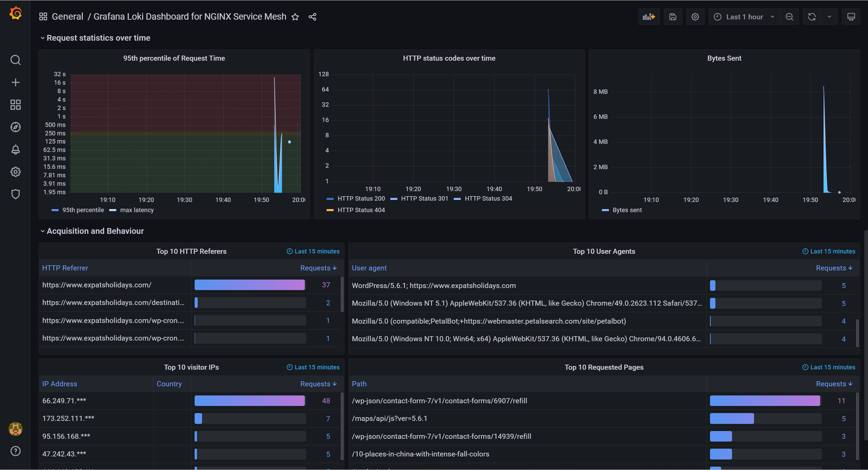Click the Save dashboard icon
Screen dimensions: 868x470
tap(673, 17)
